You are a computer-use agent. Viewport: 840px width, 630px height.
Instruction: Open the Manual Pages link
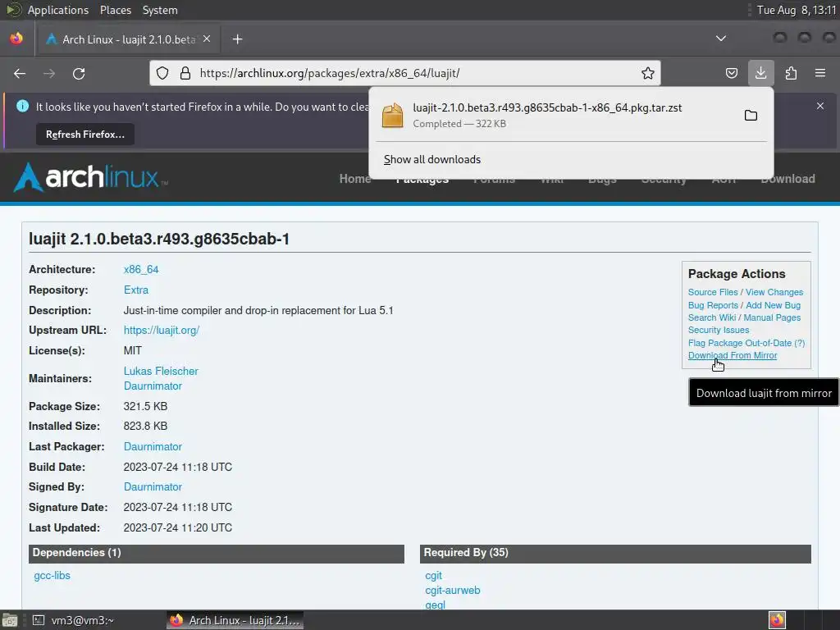[772, 317]
